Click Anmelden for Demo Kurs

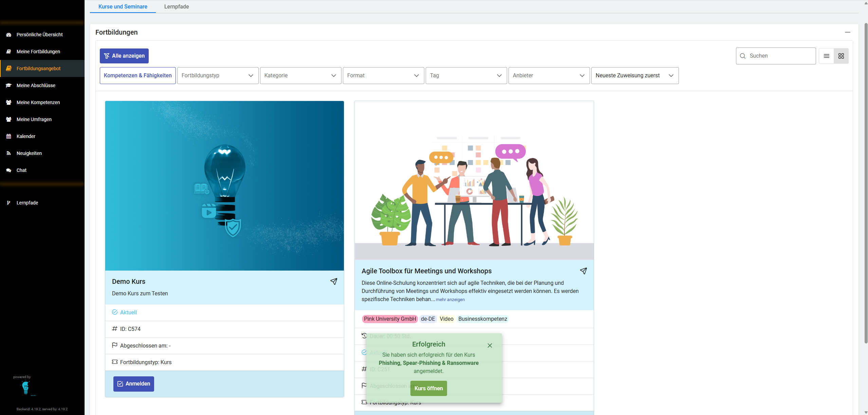tap(134, 384)
